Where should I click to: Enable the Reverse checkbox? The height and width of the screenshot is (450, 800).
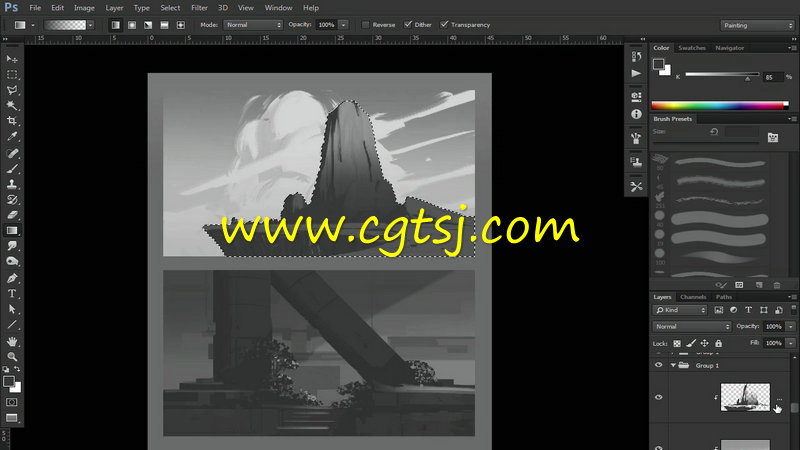coord(365,24)
